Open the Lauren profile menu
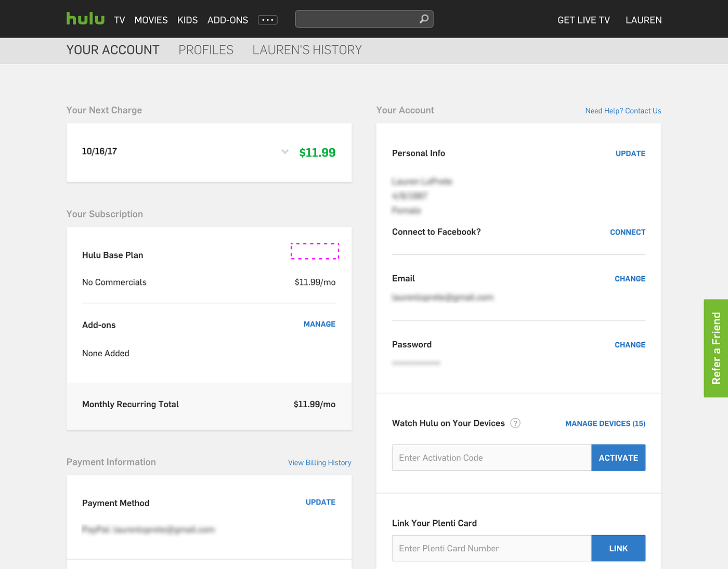Screen dimensions: 728x569 coord(644,20)
